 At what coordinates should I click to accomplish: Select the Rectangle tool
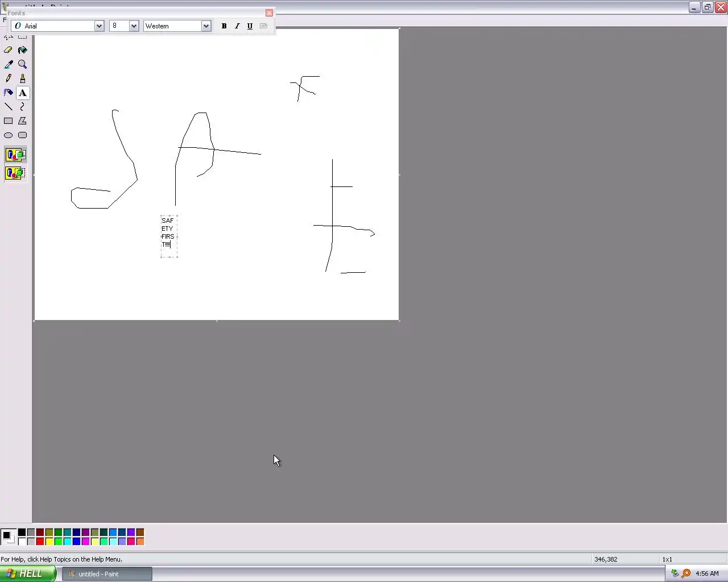9,121
